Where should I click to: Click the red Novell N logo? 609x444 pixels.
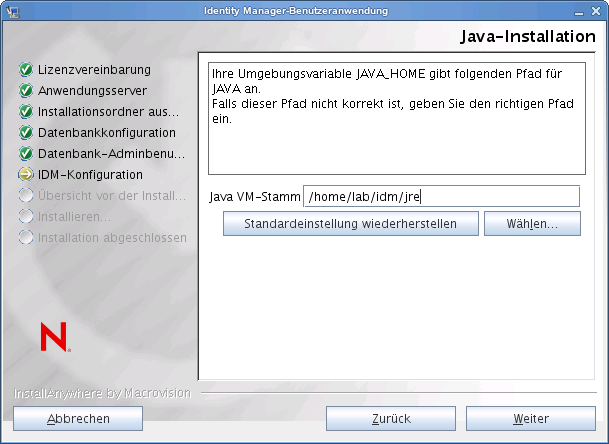pos(55,336)
